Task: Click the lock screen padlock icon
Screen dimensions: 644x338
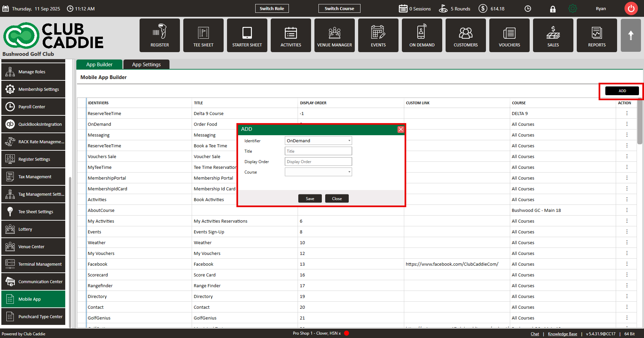Action: click(x=553, y=9)
